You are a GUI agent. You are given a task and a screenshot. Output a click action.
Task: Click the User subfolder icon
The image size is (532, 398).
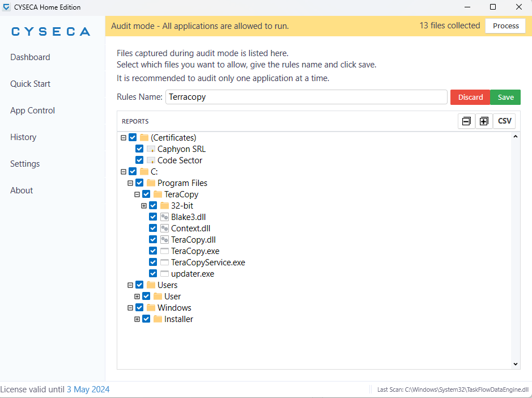pos(158,297)
